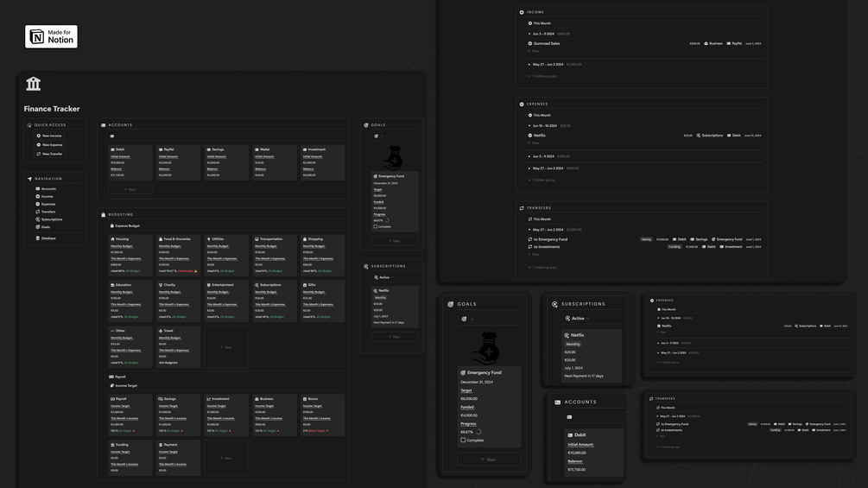Click gallery view icon in enlarged Accounts card
This screenshot has height=488, width=868.
(569, 417)
